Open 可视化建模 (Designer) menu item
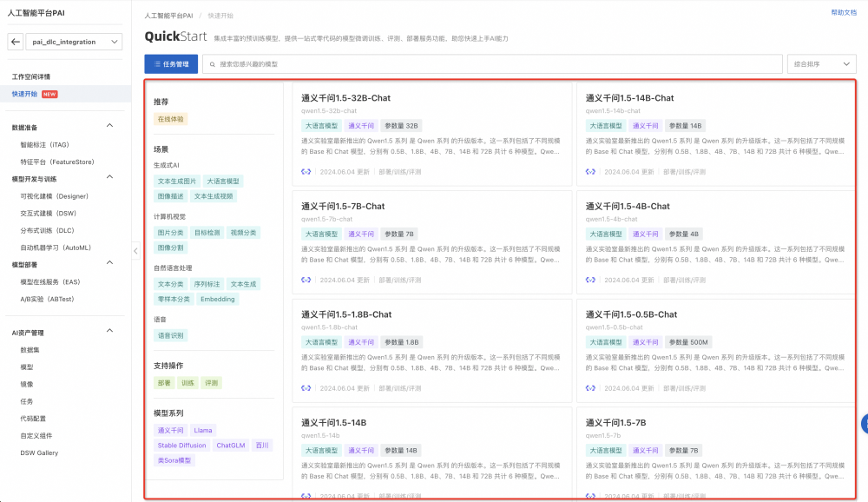 pyautogui.click(x=54, y=196)
